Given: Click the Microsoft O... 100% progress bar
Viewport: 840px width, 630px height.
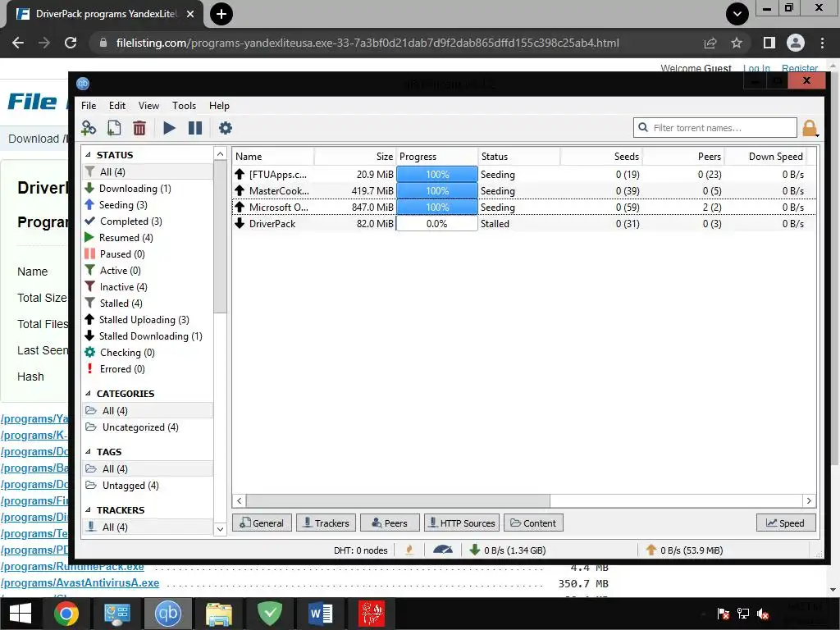Looking at the screenshot, I should click(437, 208).
